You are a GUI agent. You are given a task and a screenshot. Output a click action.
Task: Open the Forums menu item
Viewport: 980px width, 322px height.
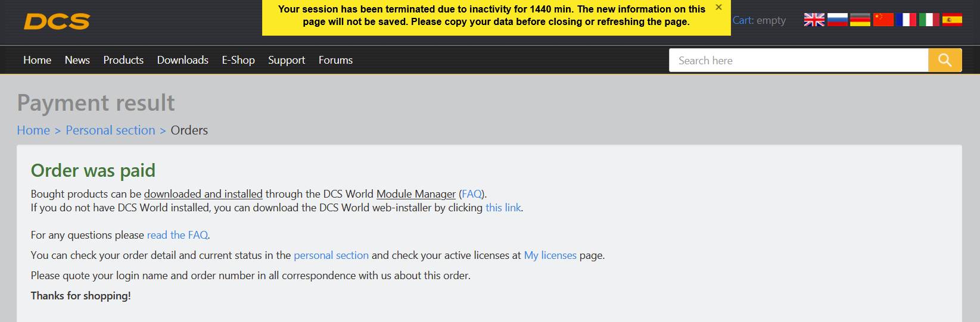coord(335,60)
